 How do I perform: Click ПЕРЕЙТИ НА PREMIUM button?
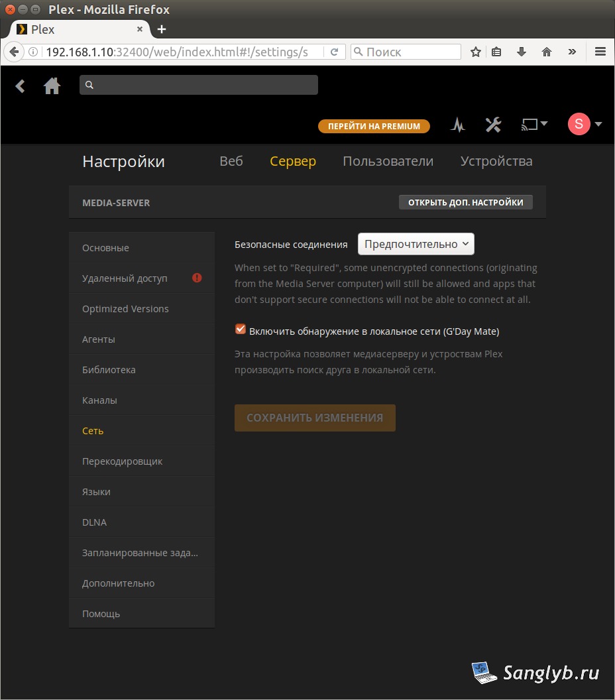point(374,126)
